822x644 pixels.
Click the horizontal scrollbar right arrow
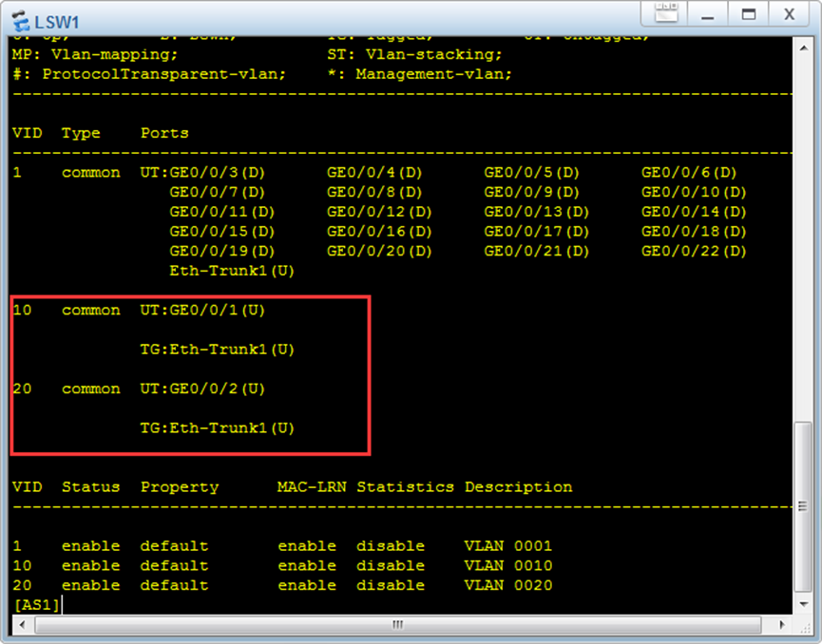pos(782,625)
